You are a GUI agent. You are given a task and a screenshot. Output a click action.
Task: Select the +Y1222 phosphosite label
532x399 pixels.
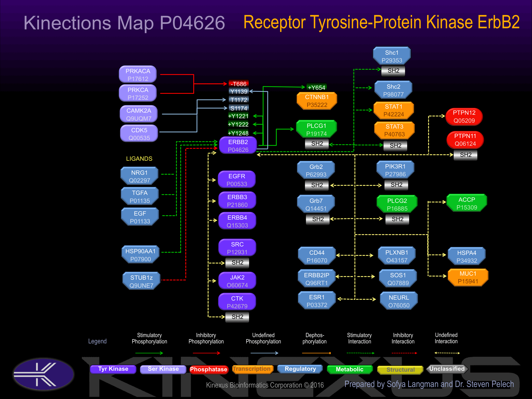238,124
